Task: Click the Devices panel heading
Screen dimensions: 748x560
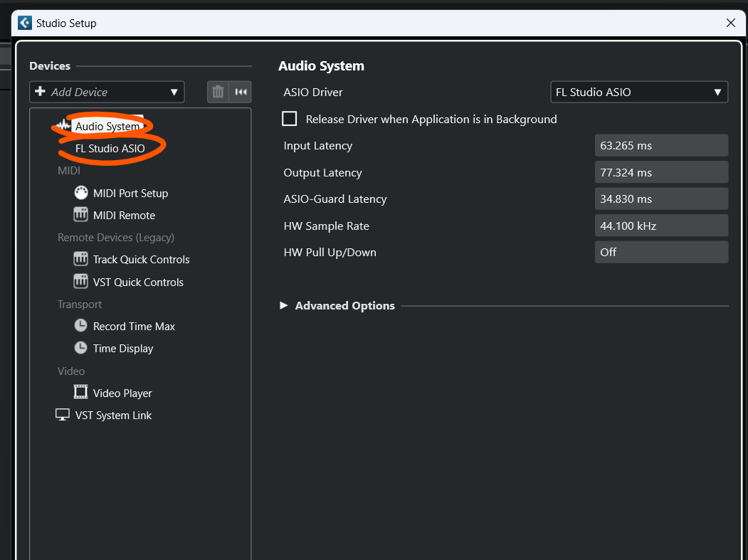Action: coord(50,66)
